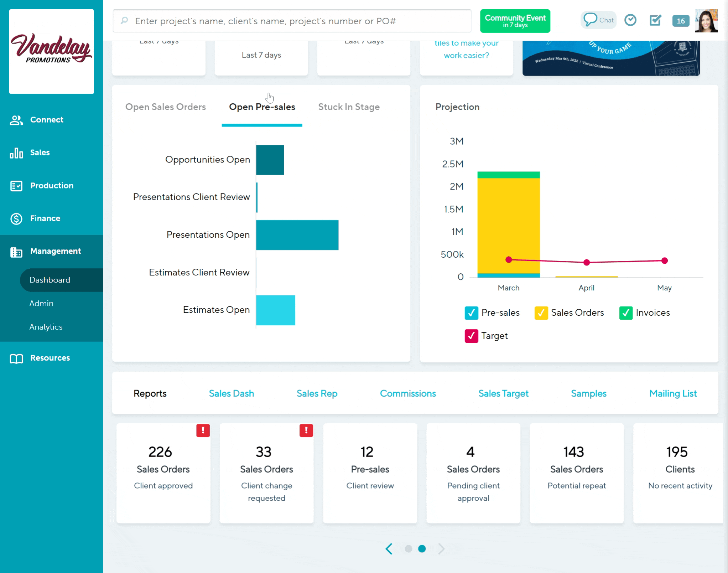Switch to Open Sales Orders tab
Image resolution: width=728 pixels, height=573 pixels.
click(165, 107)
